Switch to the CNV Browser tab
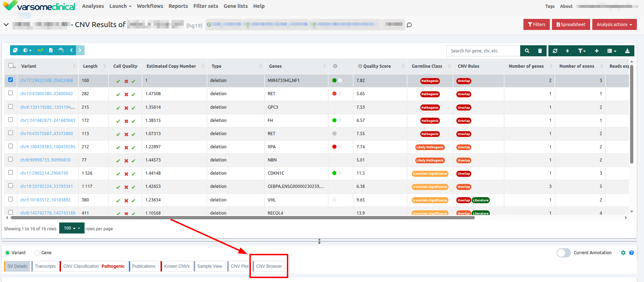The height and width of the screenshot is (282, 644). coord(269,266)
